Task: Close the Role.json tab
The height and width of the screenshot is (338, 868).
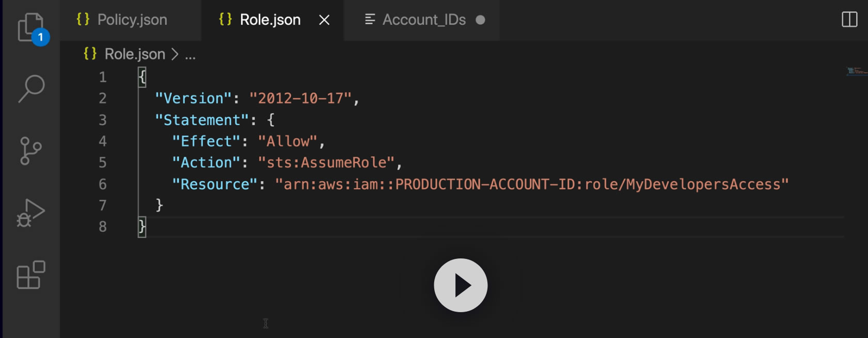Action: pyautogui.click(x=324, y=20)
